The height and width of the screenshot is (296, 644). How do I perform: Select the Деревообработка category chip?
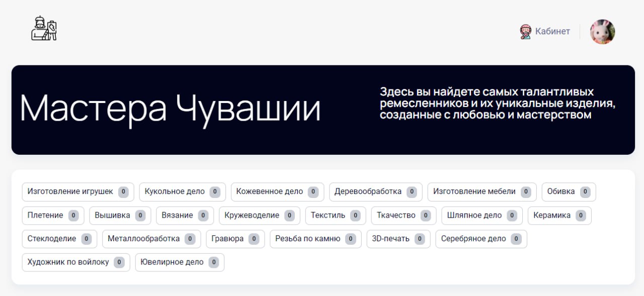(x=375, y=191)
